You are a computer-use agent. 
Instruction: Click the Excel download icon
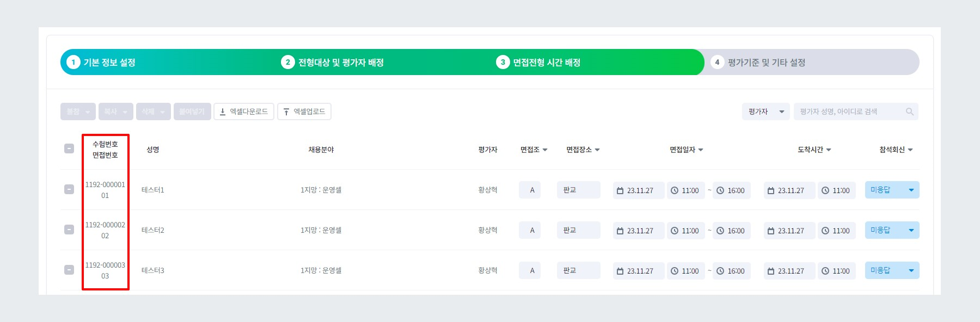(223, 111)
